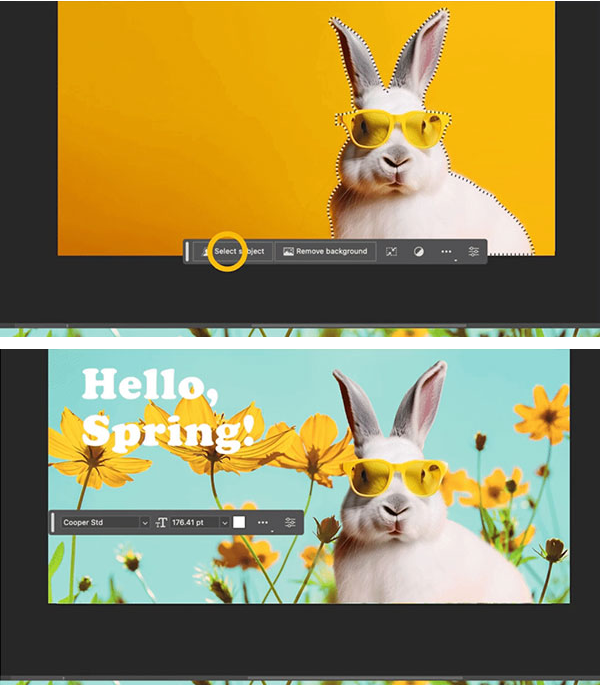Image resolution: width=600 pixels, height=686 pixels.
Task: Click the Cooper Std font name field
Action: pos(98,522)
